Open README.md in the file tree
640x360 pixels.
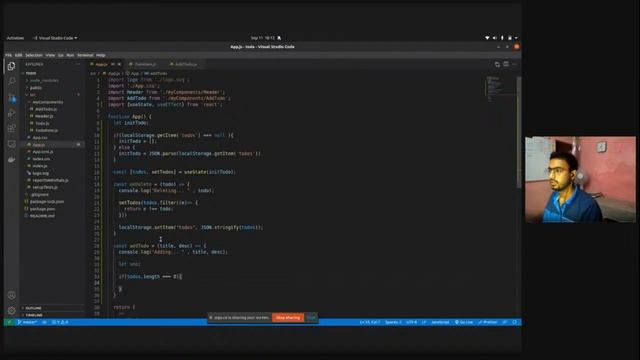pos(42,216)
